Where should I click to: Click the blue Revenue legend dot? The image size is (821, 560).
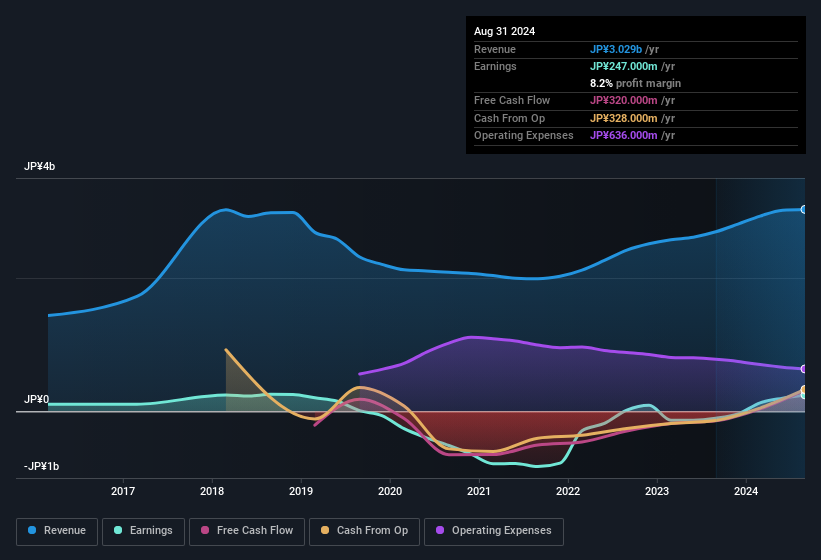click(33, 531)
